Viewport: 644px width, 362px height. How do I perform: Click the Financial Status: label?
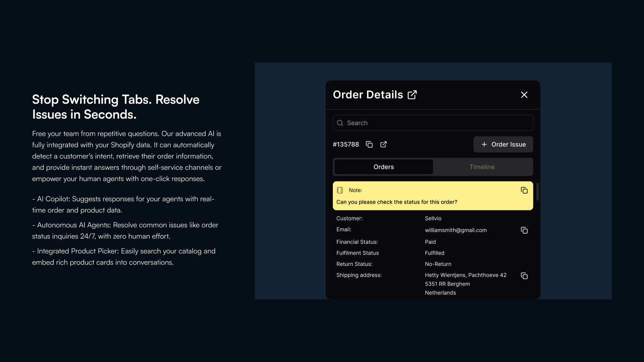point(357,242)
